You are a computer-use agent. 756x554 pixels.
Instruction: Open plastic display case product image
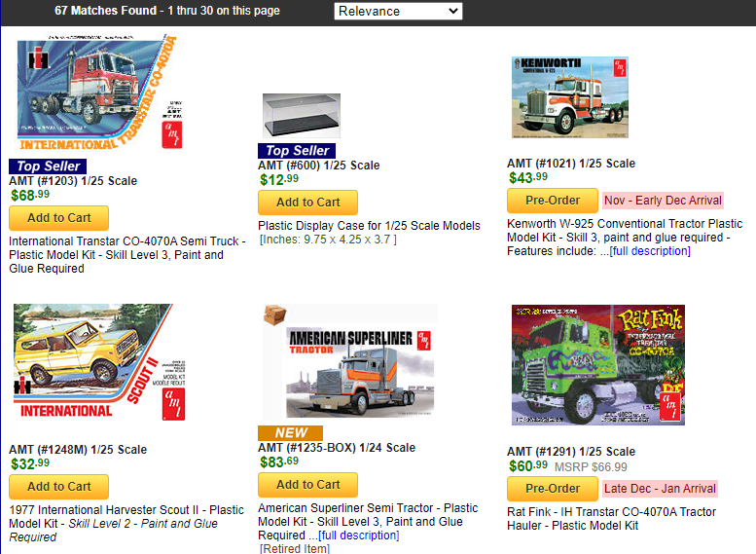[x=302, y=116]
